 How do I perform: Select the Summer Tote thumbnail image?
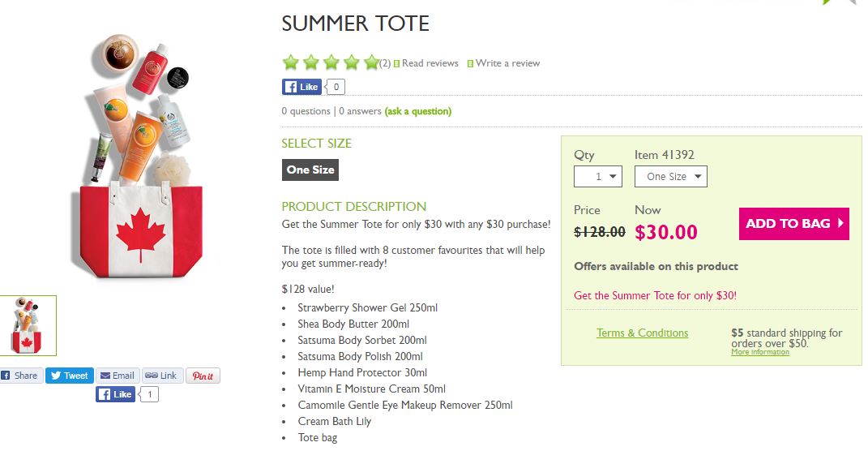click(x=28, y=325)
